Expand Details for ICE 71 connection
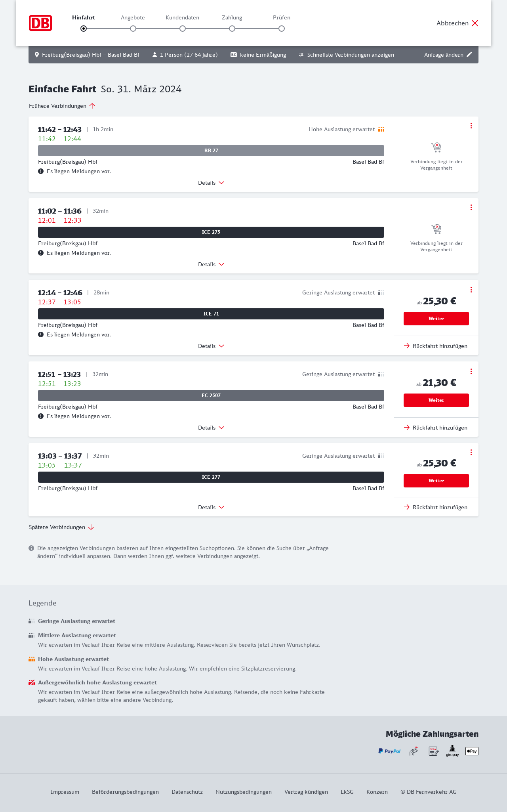507x812 pixels. coord(211,346)
